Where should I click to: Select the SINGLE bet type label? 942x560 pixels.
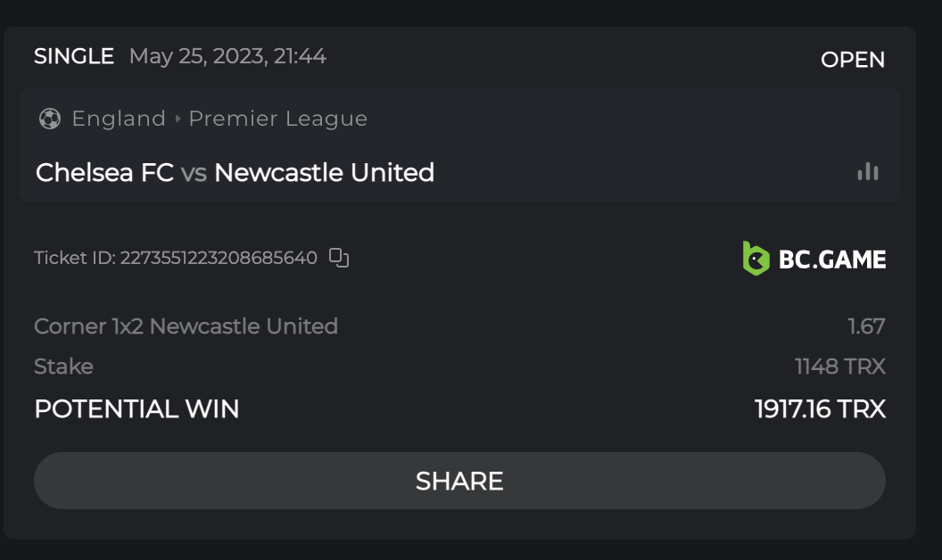click(x=74, y=56)
